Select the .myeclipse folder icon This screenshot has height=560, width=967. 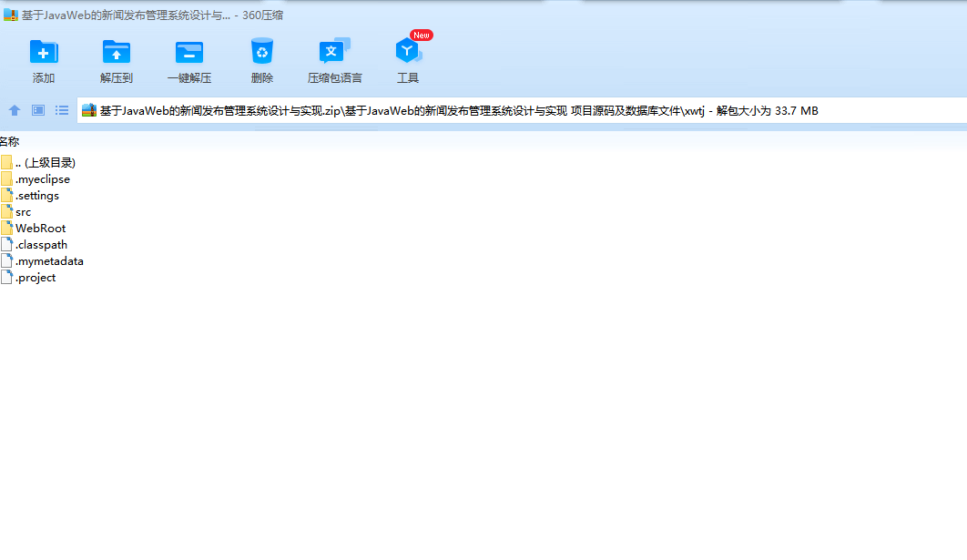coord(6,178)
